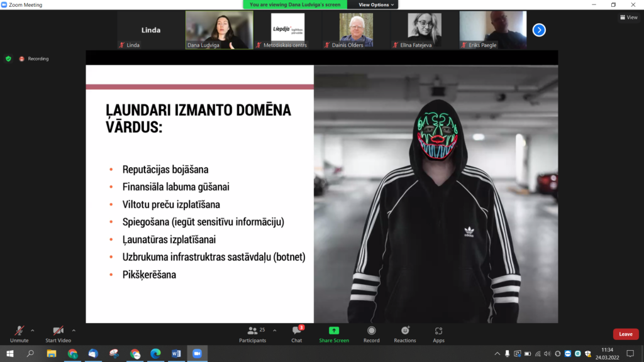Expand the arrow next to Participants

[x=274, y=330]
